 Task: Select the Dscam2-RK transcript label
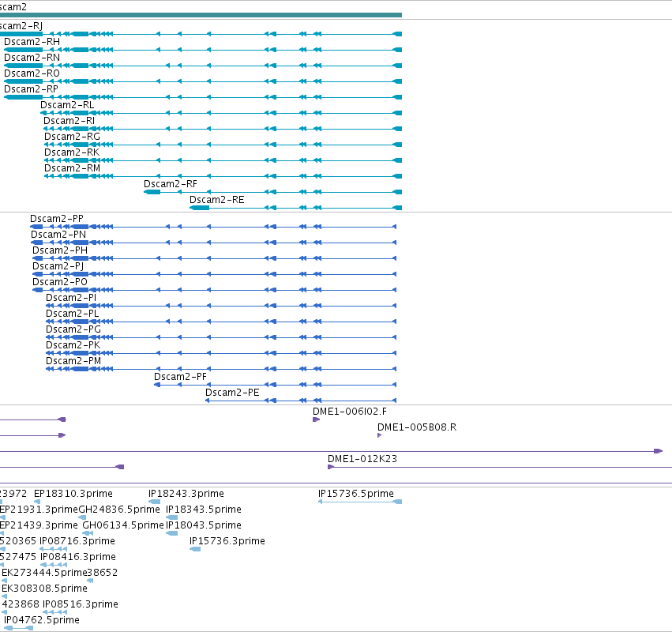click(x=72, y=152)
